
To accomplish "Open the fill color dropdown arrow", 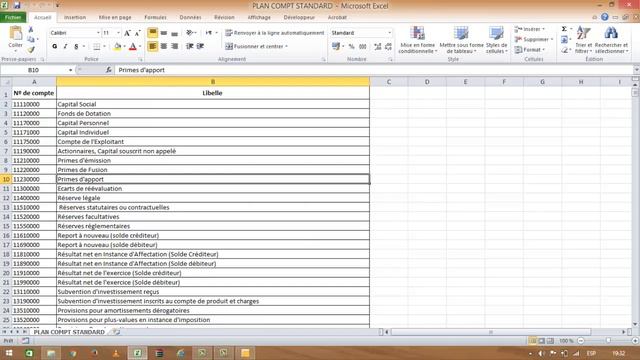I will [124, 47].
